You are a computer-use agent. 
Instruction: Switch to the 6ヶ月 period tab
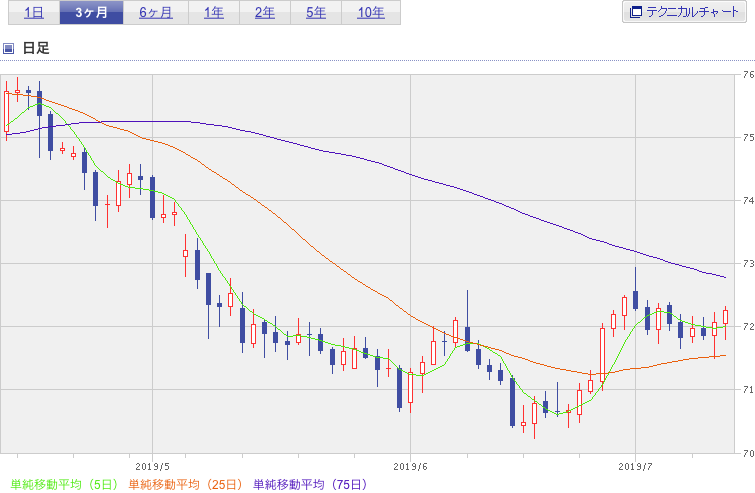coord(156,13)
